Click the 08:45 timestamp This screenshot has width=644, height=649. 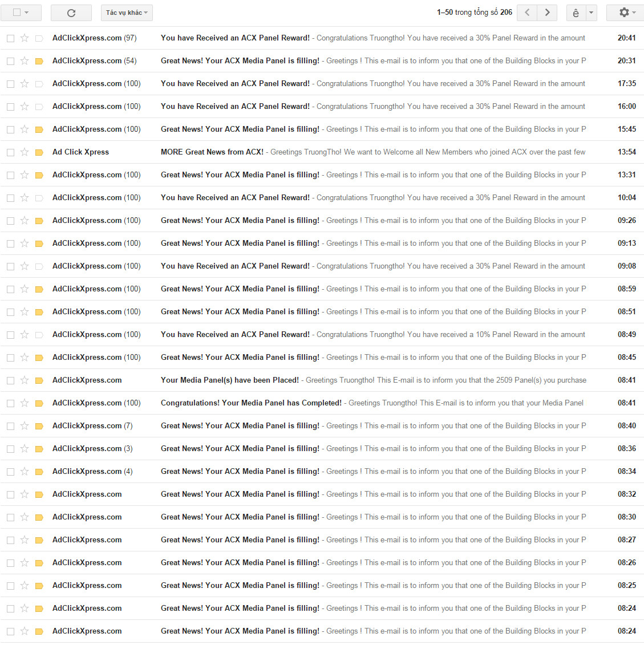627,357
